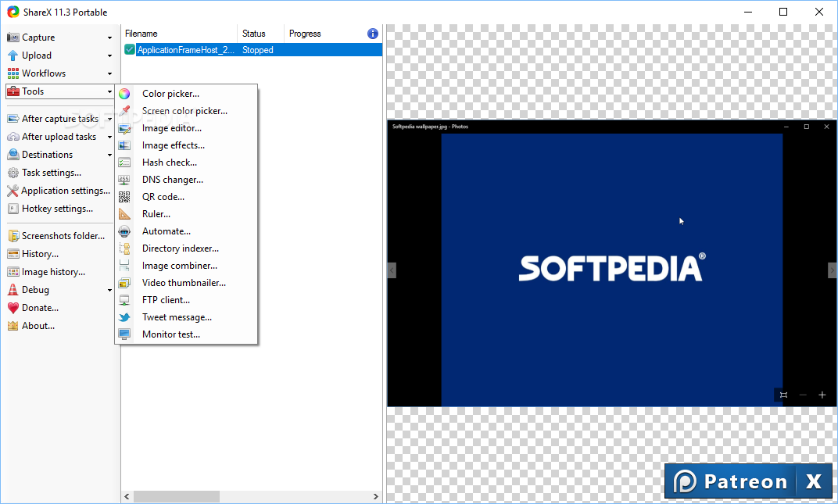Choose Monitor test... menu entry
The width and height of the screenshot is (838, 504).
coord(186,334)
